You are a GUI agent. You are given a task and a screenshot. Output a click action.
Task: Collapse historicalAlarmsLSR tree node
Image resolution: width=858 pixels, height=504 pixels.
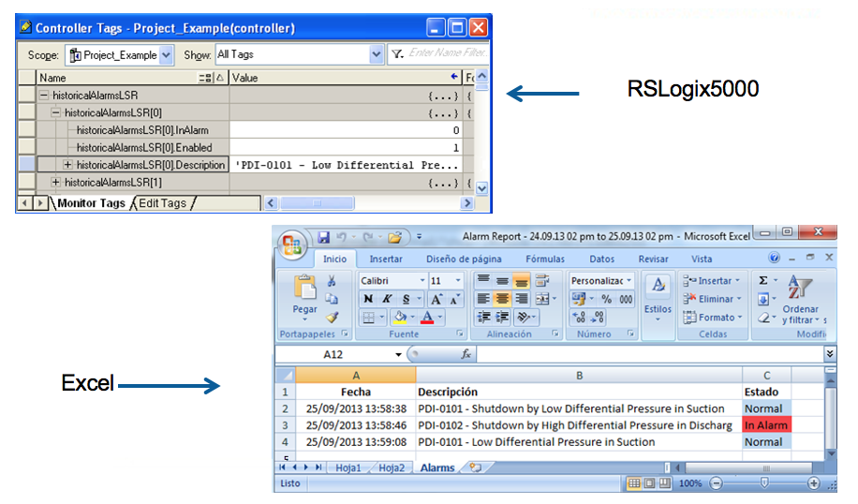44,96
